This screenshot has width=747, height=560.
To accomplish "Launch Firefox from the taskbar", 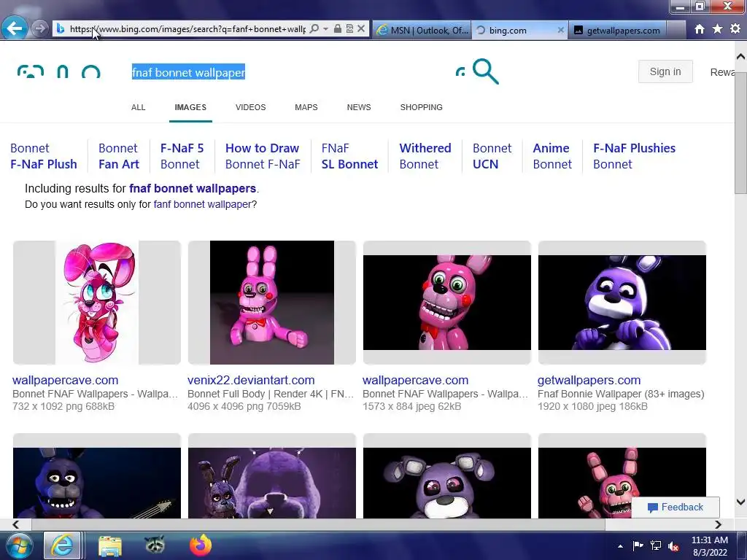I will (x=200, y=545).
